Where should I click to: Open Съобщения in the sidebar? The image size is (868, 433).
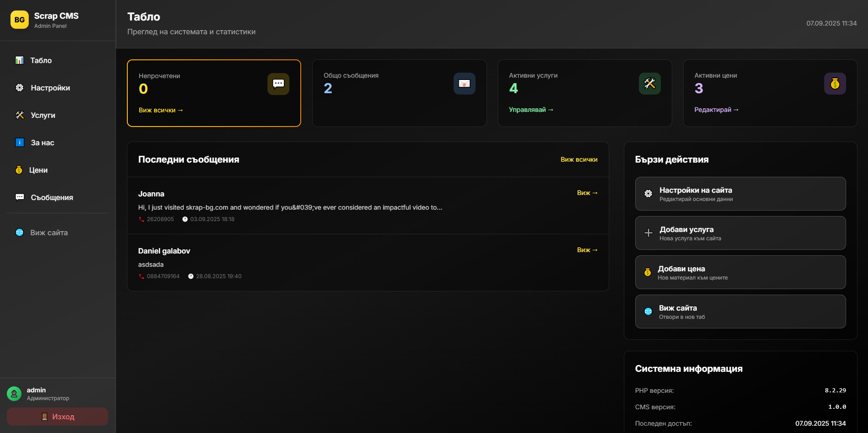click(52, 197)
